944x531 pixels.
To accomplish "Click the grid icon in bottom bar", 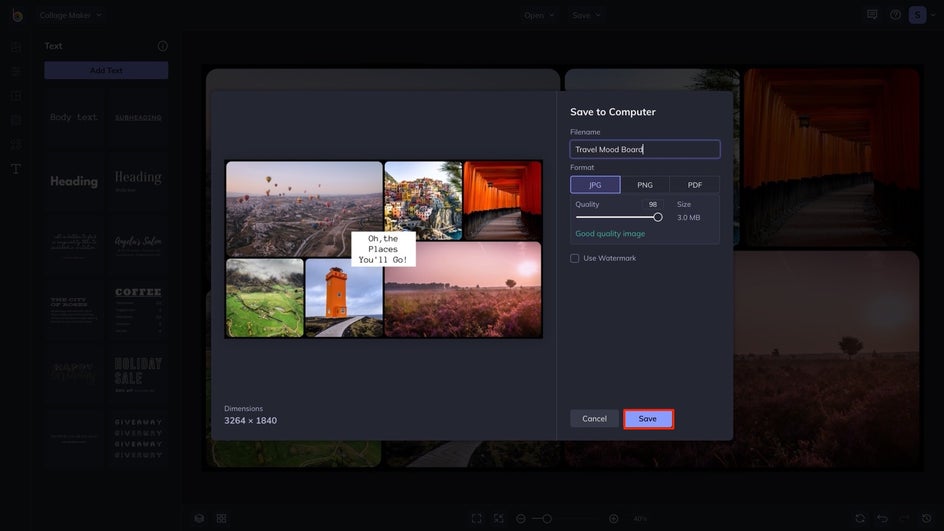I will [222, 518].
